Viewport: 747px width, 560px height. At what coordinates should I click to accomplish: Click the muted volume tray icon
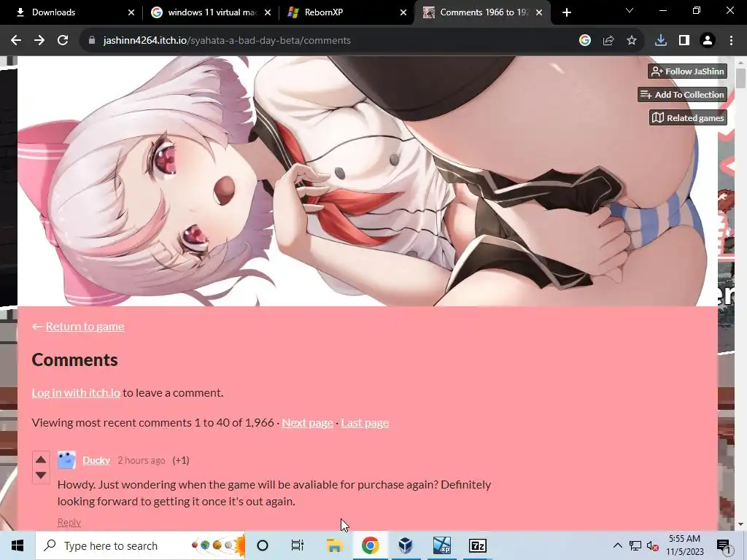[x=653, y=545]
